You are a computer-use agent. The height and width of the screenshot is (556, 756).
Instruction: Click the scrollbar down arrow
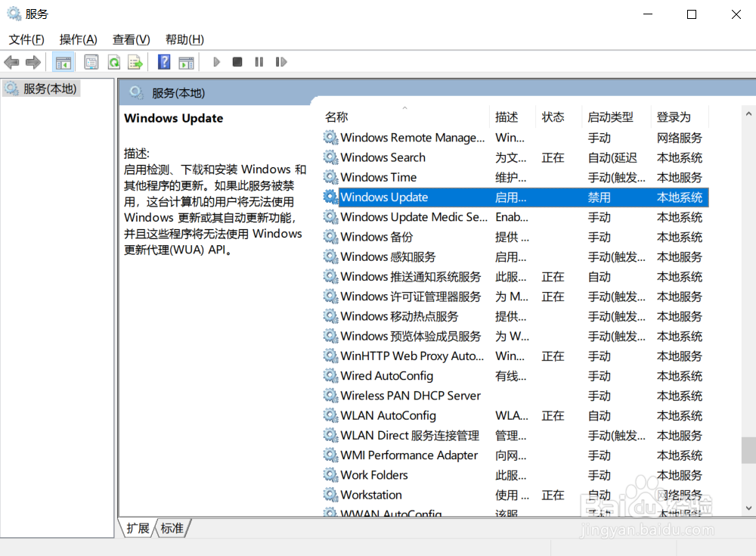(748, 508)
